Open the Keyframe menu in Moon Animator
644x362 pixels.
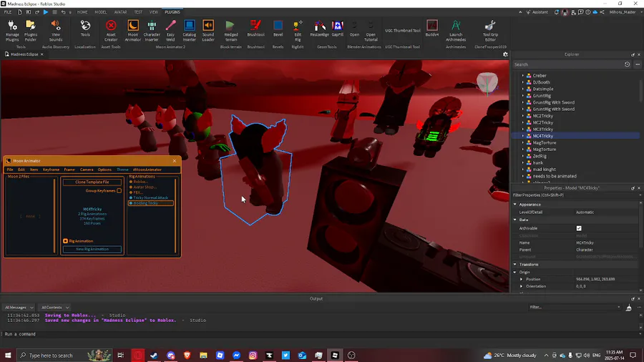coord(51,170)
